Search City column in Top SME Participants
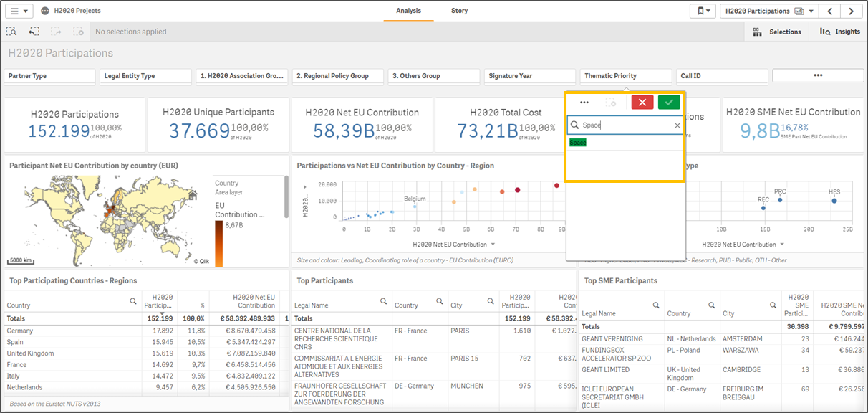 pos(773,305)
